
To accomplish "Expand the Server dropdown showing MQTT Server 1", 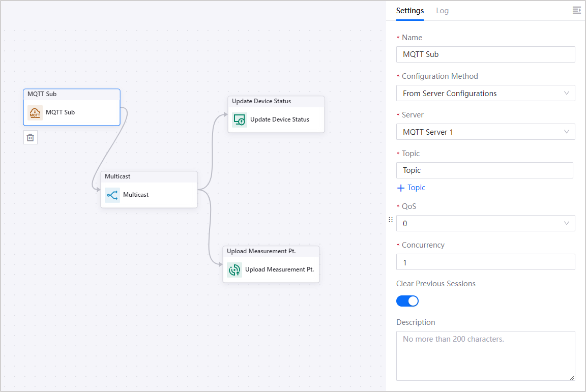I will (x=485, y=132).
